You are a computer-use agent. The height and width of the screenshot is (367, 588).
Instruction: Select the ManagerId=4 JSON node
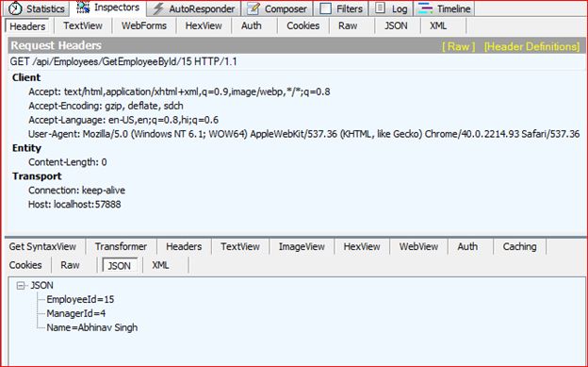76,313
